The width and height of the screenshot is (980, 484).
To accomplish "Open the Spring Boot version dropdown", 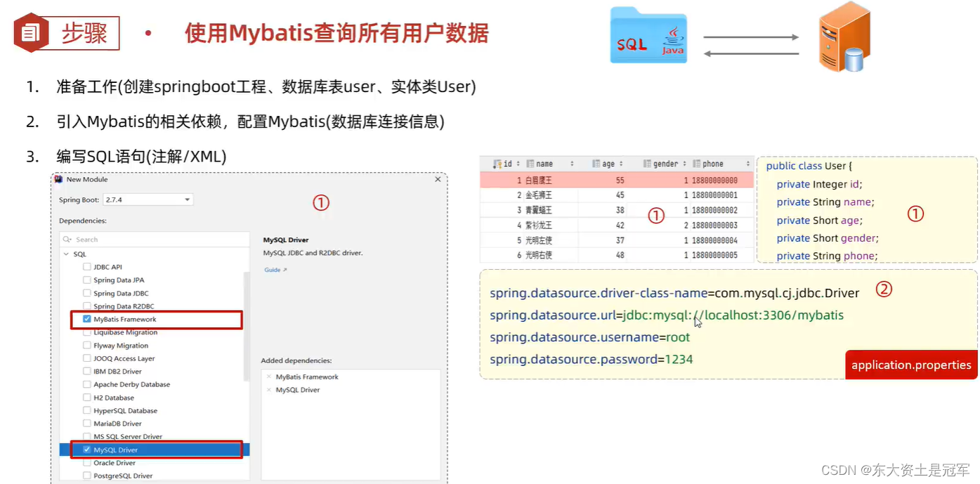I will pyautogui.click(x=148, y=200).
